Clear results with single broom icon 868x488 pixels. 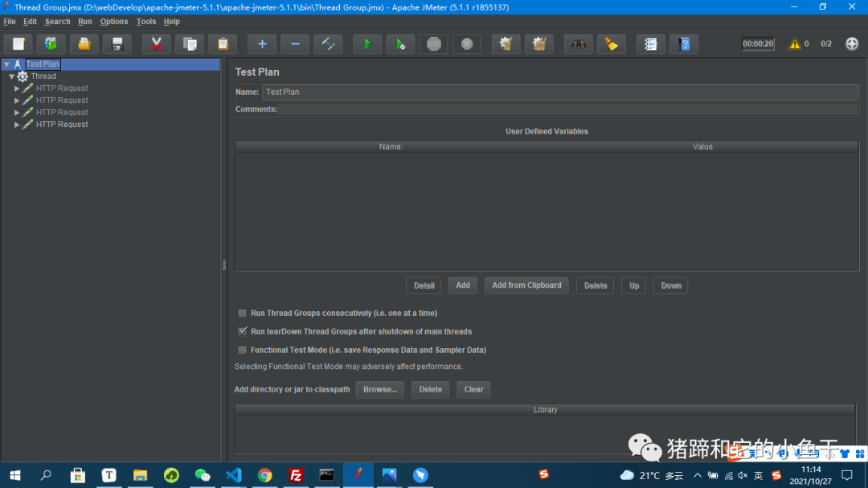506,43
